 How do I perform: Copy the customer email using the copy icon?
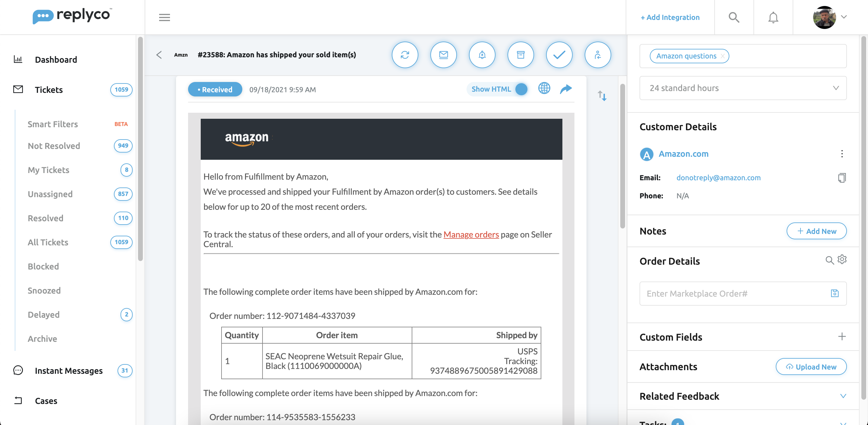click(842, 178)
